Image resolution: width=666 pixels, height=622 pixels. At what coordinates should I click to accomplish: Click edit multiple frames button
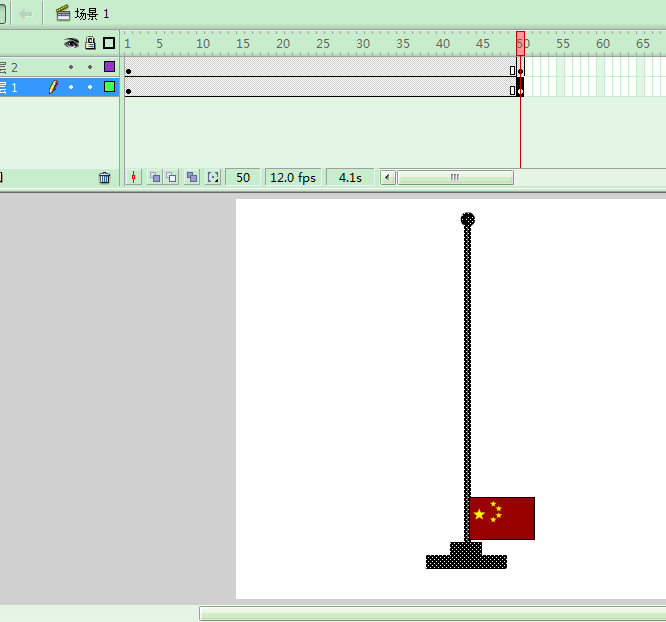192,177
